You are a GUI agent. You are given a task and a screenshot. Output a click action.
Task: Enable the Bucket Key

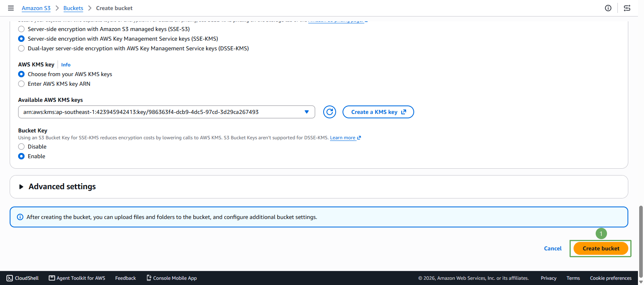[x=21, y=156]
